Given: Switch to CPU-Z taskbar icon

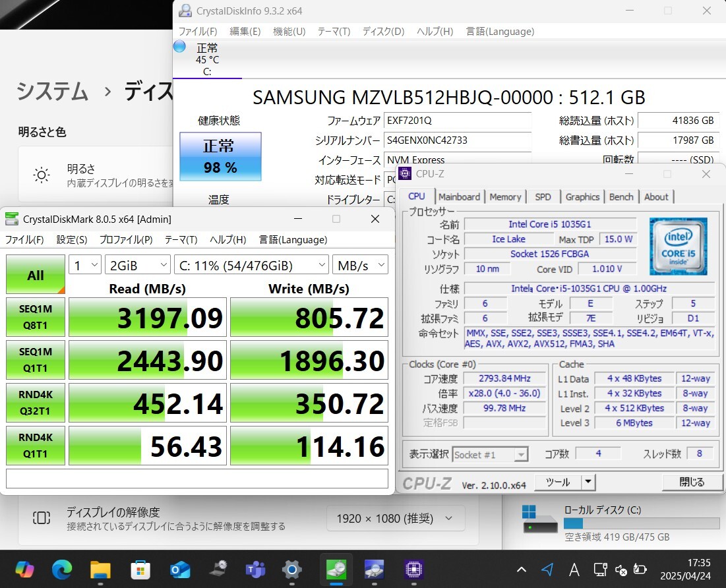Looking at the screenshot, I should 413,569.
